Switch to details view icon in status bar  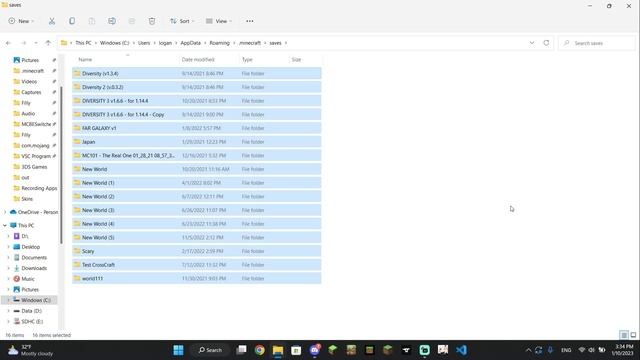(x=624, y=335)
